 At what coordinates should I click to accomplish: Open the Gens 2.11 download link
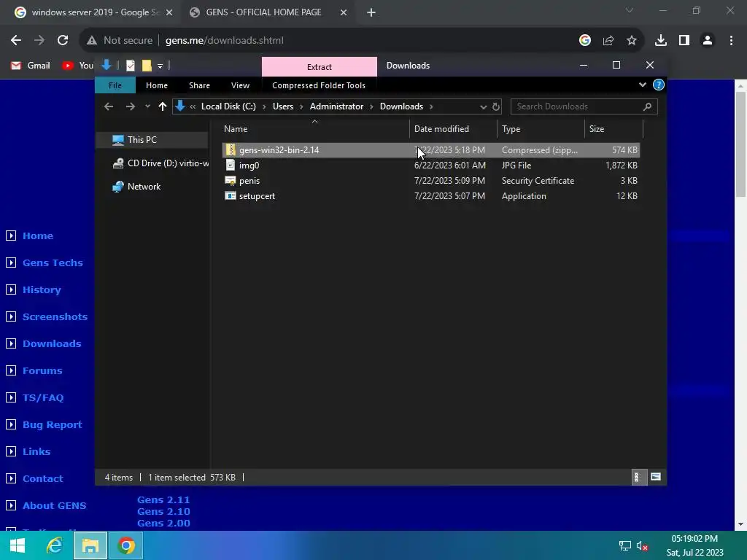pos(163,500)
